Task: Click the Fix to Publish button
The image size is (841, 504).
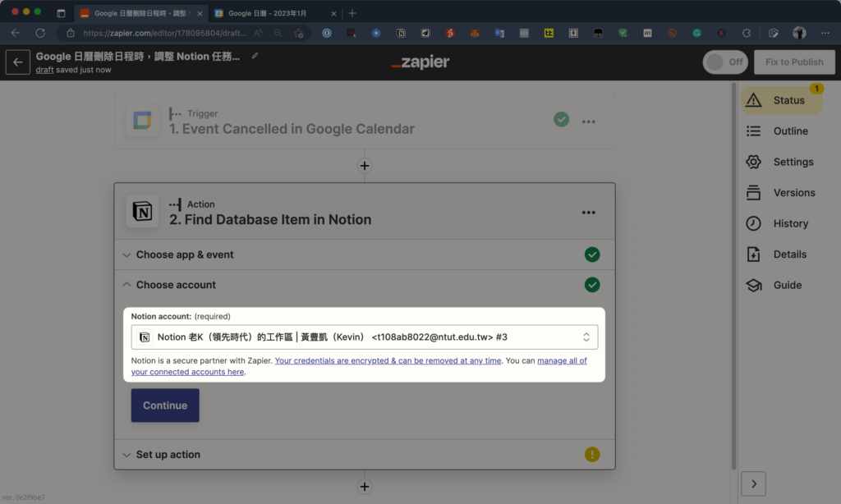Action: pyautogui.click(x=794, y=62)
